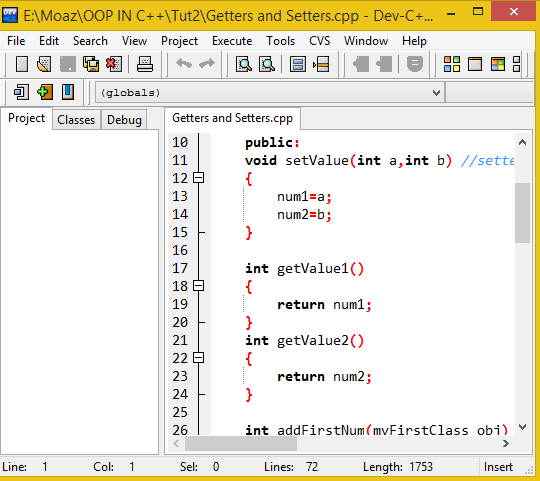Click the Print icon in toolbar
Image resolution: width=540 pixels, height=481 pixels.
click(145, 64)
